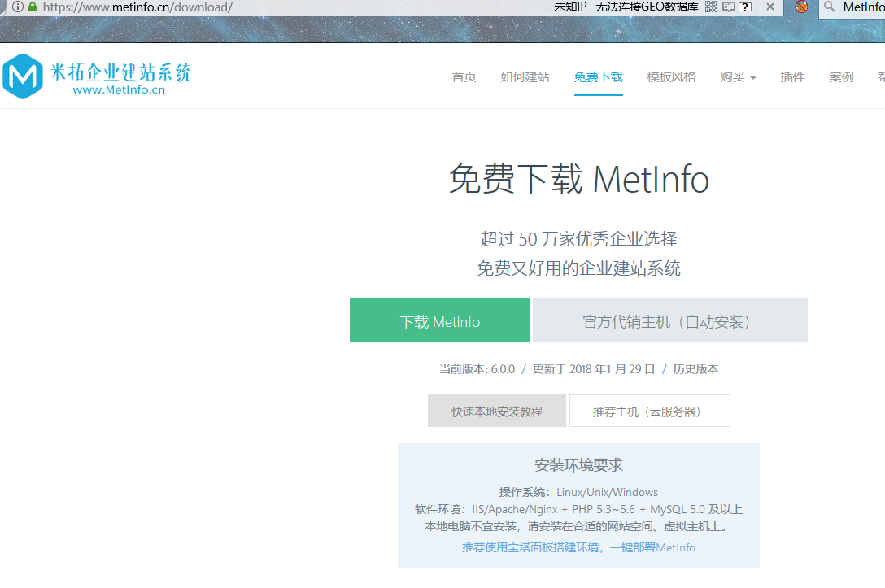Image resolution: width=885 pixels, height=588 pixels.
Task: Click the site information icon in address bar
Action: (18, 7)
